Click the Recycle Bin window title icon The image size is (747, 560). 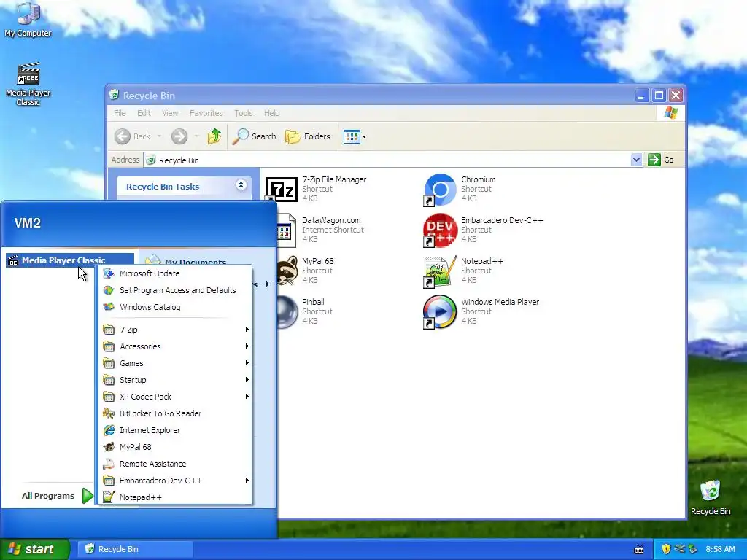113,95
